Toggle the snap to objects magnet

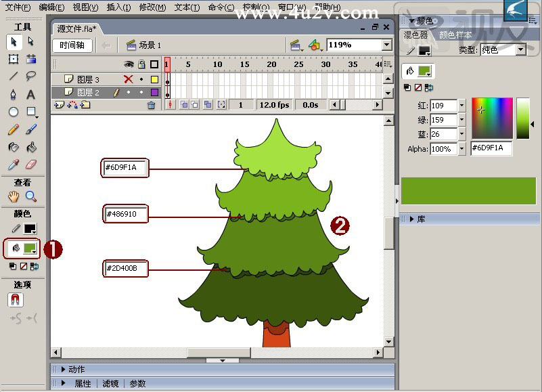tap(14, 299)
